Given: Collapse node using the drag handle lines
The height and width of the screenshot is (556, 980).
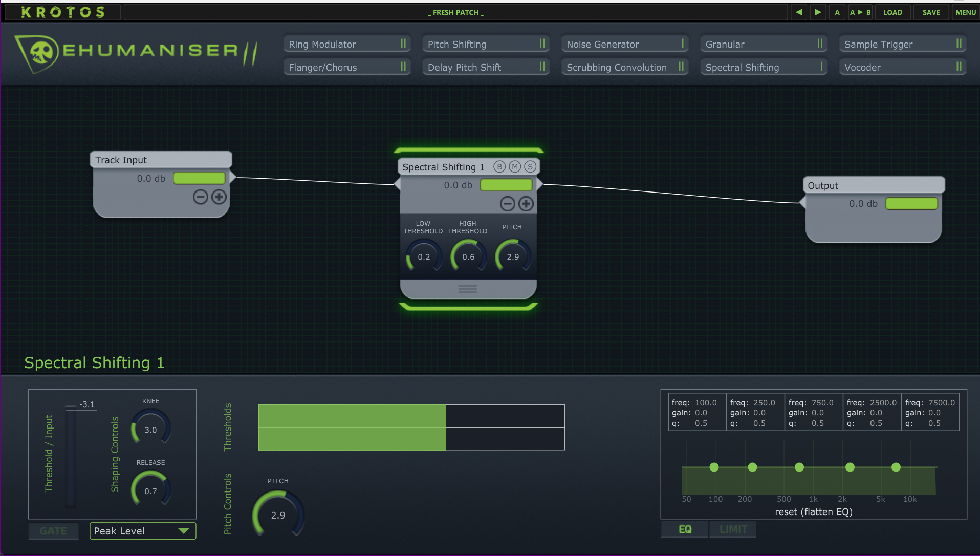Looking at the screenshot, I should pos(468,289).
